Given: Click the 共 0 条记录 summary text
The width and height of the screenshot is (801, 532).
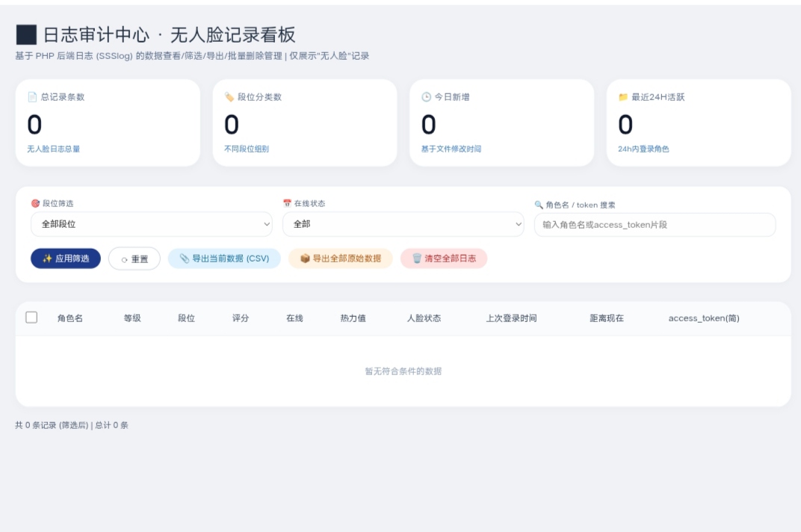Looking at the screenshot, I should tap(72, 425).
